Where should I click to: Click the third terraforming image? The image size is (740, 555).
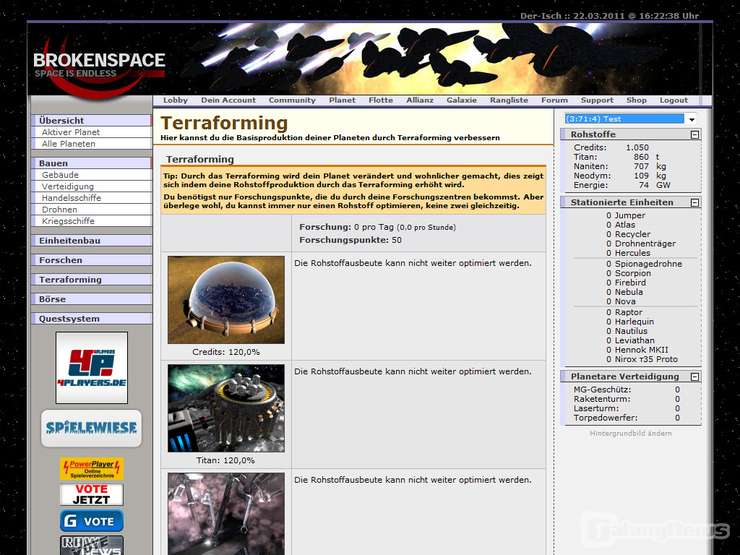tap(226, 514)
